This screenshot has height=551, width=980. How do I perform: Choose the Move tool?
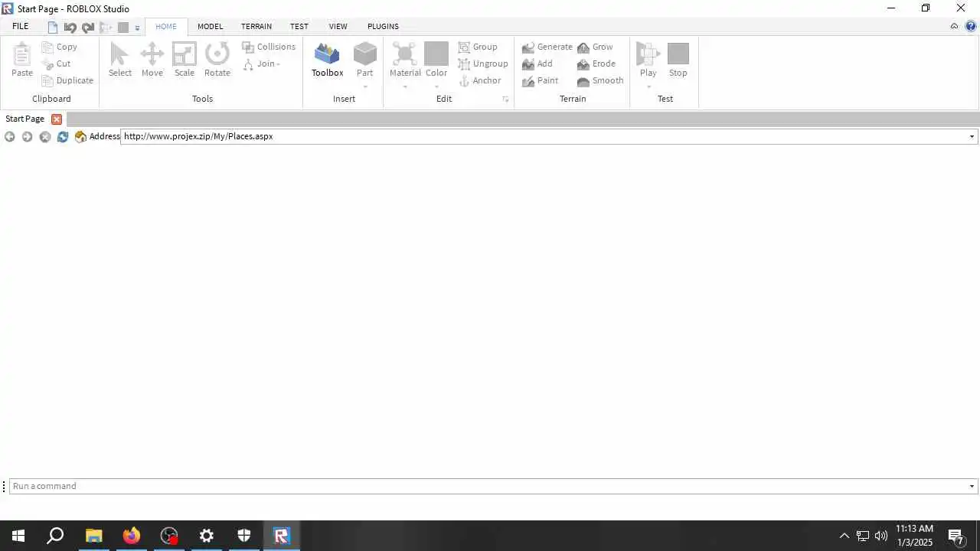[152, 60]
